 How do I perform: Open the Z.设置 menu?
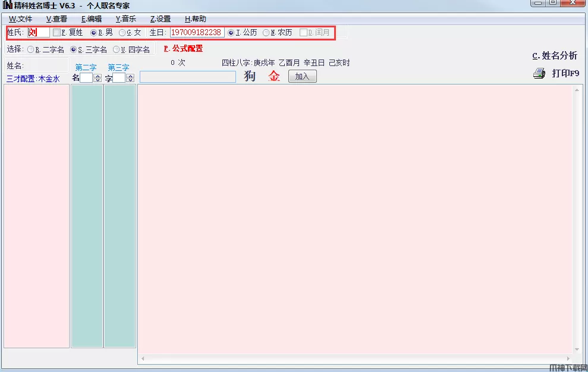click(161, 19)
